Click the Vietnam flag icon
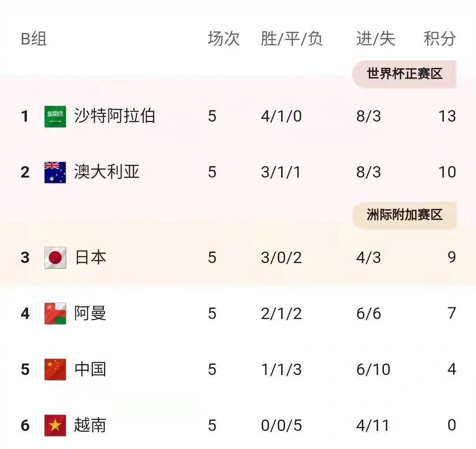The height and width of the screenshot is (449, 476). tap(55, 425)
